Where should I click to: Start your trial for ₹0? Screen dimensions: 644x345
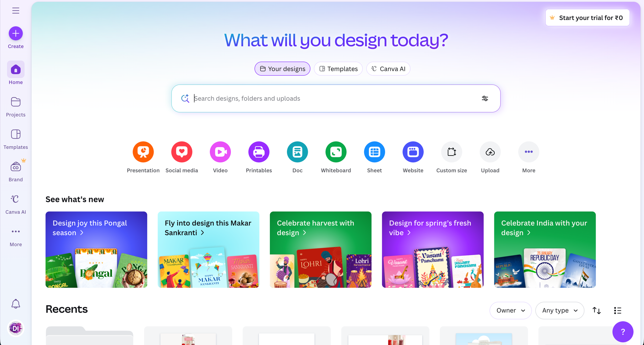pyautogui.click(x=587, y=18)
